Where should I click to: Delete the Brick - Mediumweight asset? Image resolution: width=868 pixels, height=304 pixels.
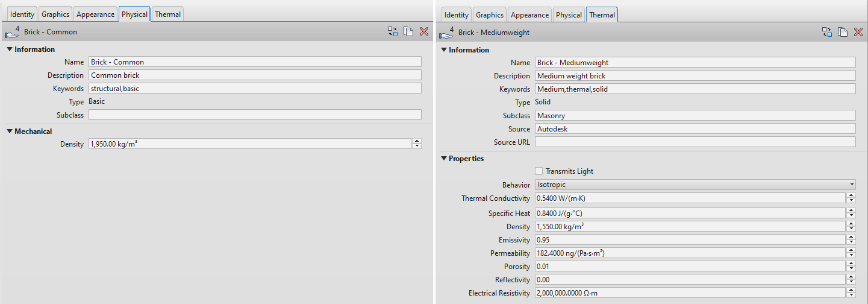click(x=858, y=32)
